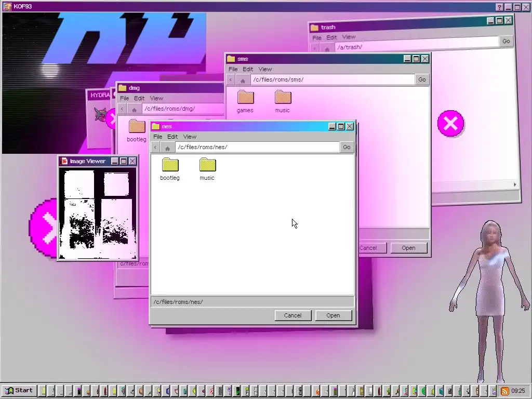The image size is (532, 399).
Task: Click the /c/files/roms/nes/ address field
Action: (x=257, y=147)
